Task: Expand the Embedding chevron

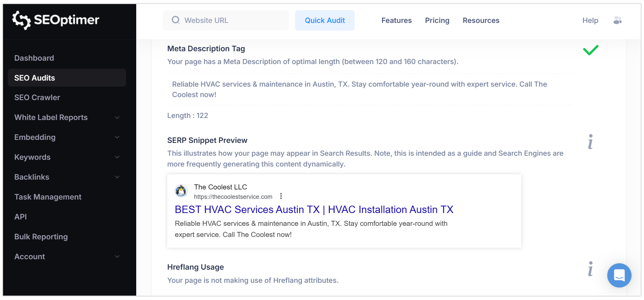Action: pos(117,137)
